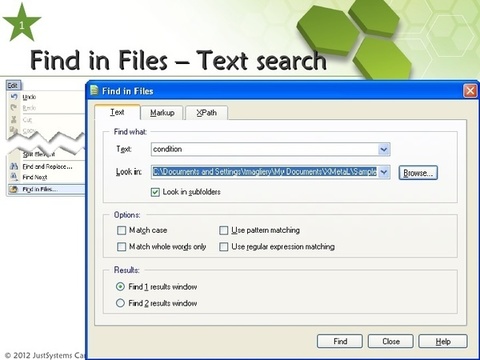
Task: Click the Find and Replace binoculars icon
Action: point(14,166)
